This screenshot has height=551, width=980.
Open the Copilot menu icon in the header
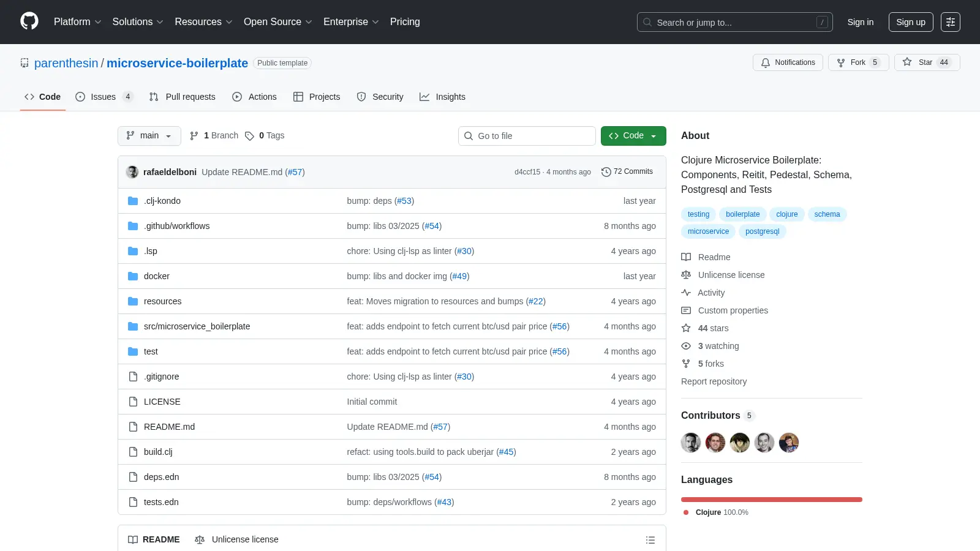951,22
